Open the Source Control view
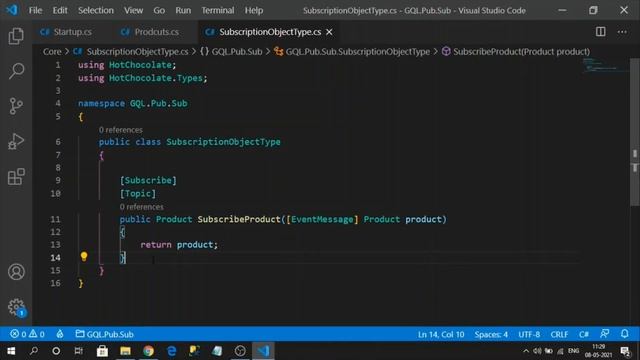This screenshot has width=640, height=360. click(16, 106)
